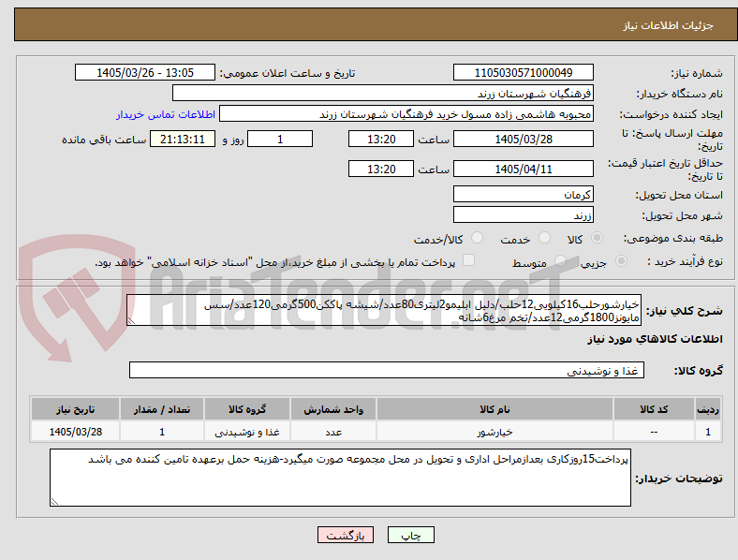This screenshot has height=560, width=738.
Task: Click the بازگشت back button
Action: pos(346,535)
